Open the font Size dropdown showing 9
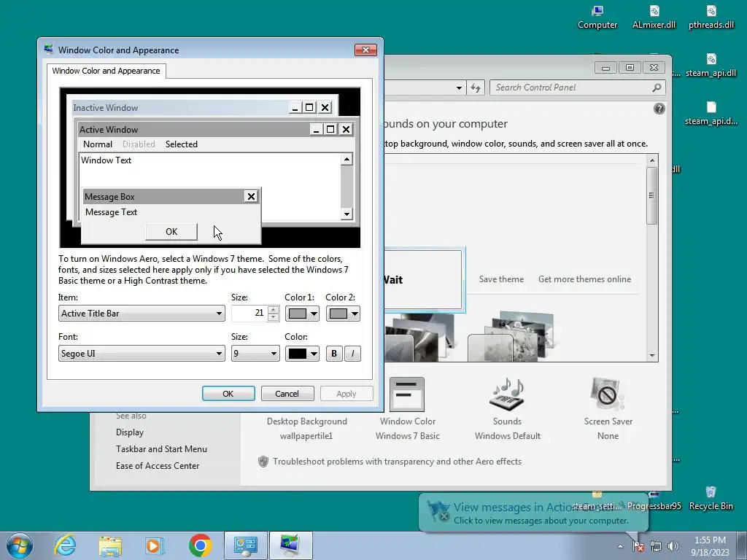This screenshot has height=560, width=747. [255, 354]
